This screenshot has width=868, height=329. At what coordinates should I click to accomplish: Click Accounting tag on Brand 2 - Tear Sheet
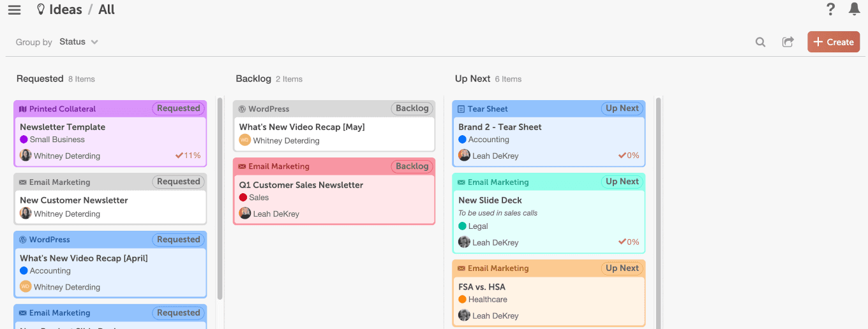(x=489, y=140)
